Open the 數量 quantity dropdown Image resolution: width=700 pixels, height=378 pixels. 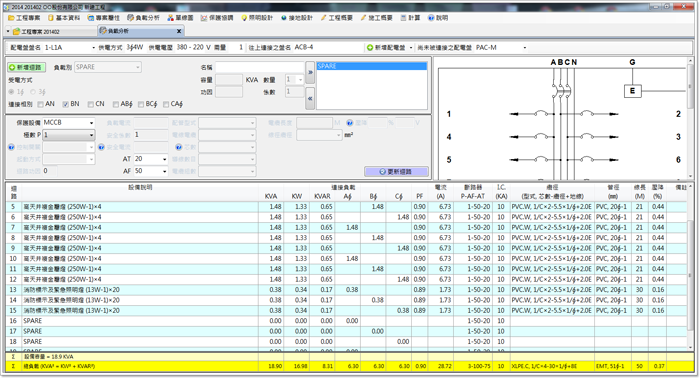click(x=300, y=80)
